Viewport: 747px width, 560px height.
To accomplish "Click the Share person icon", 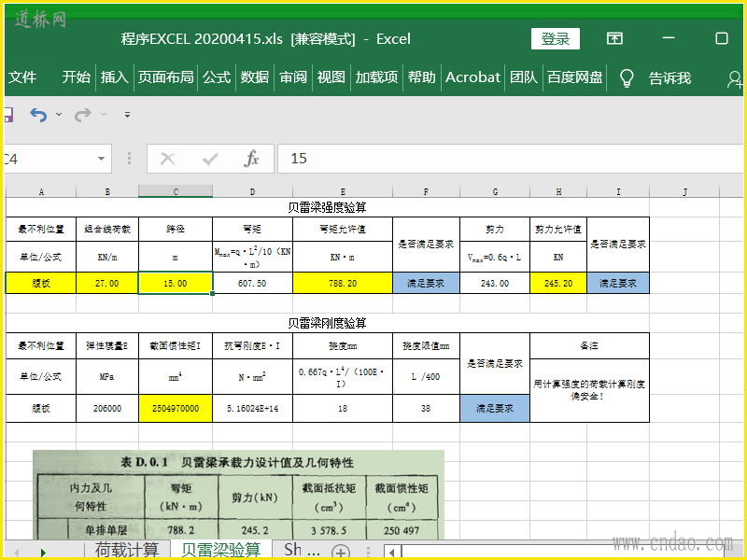I will point(735,78).
